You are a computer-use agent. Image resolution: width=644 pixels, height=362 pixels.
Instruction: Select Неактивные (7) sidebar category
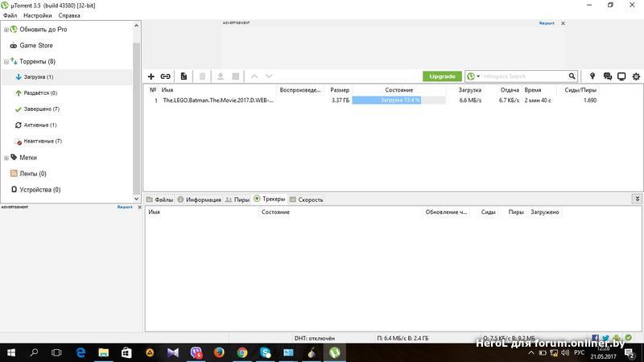pyautogui.click(x=38, y=142)
